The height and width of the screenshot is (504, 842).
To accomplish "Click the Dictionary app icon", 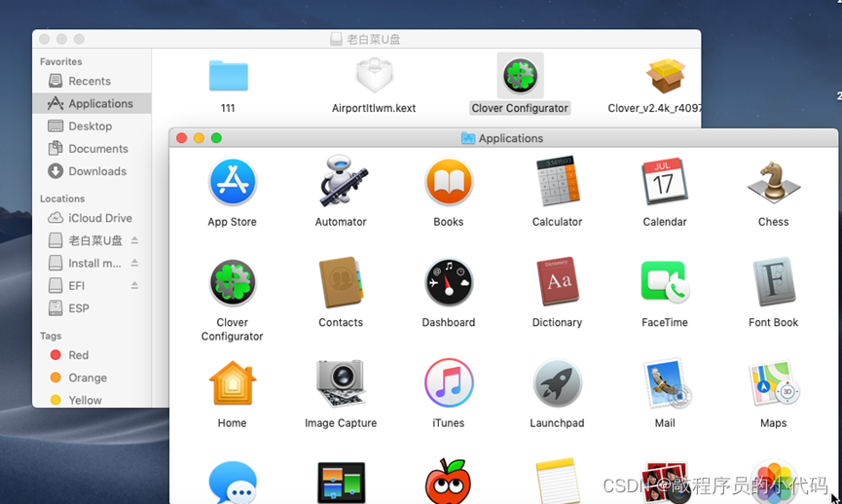I will 558,282.
